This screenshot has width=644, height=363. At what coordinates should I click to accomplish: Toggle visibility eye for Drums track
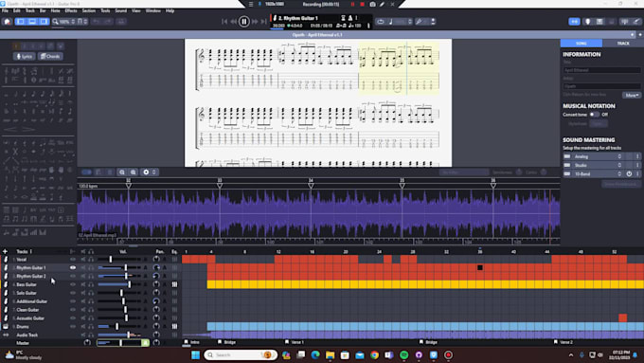pos(73,326)
